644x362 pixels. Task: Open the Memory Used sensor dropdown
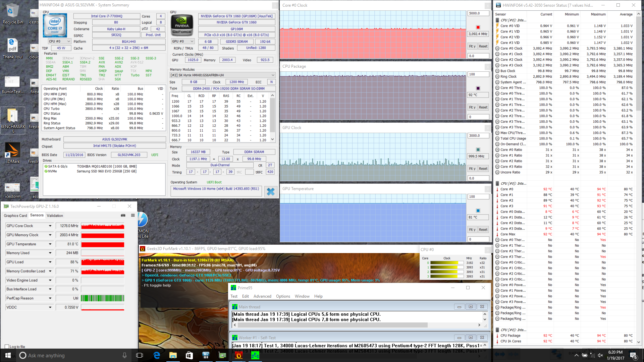pyautogui.click(x=50, y=253)
